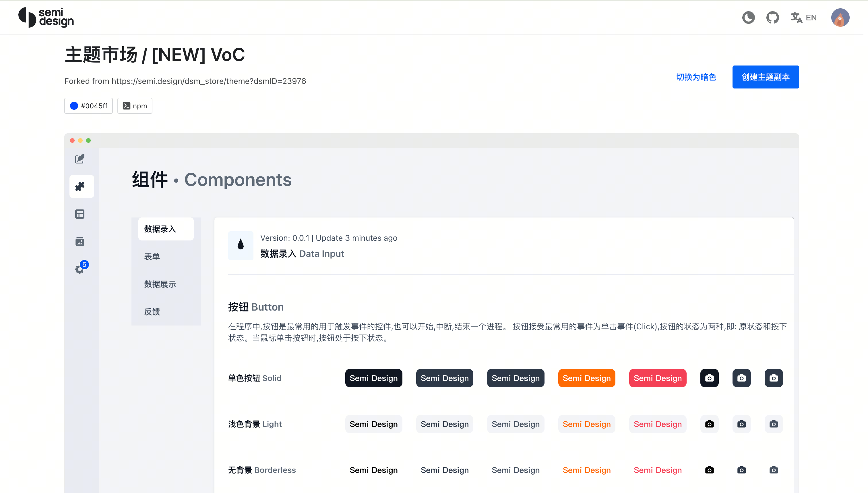Screen dimensions: 868x493
Task: Click the orange Solid Semi Design button
Action: tap(586, 378)
